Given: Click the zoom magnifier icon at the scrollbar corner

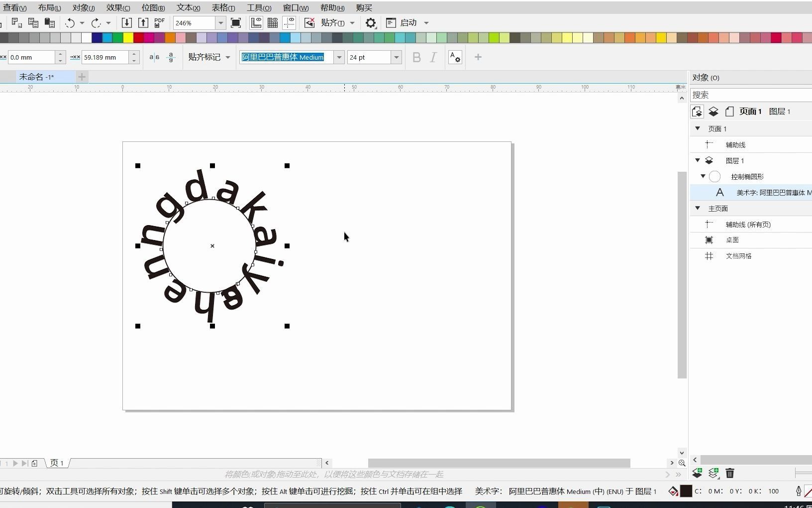Looking at the screenshot, I should (682, 463).
